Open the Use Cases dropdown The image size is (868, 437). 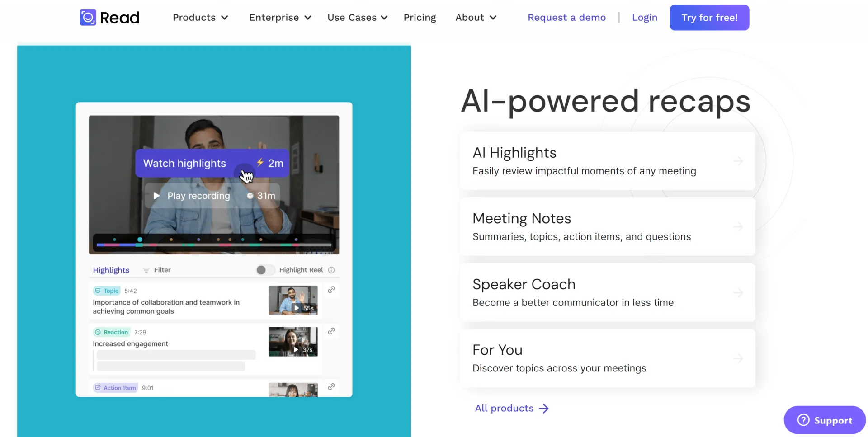click(358, 18)
